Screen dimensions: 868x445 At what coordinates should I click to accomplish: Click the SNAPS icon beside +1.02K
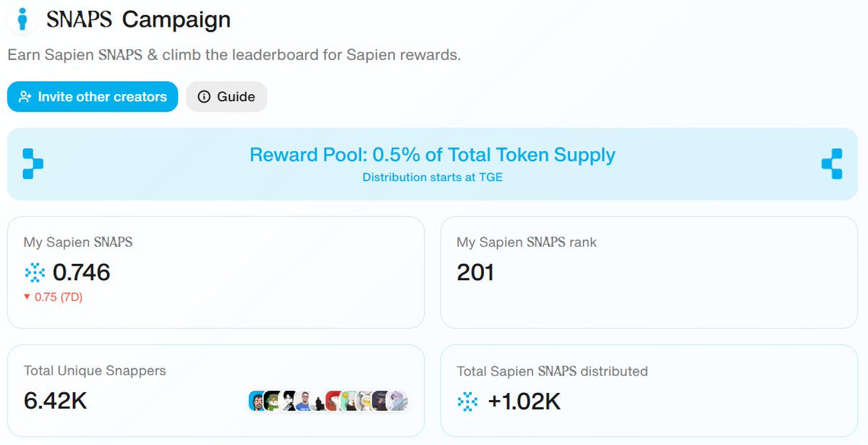pyautogui.click(x=467, y=402)
